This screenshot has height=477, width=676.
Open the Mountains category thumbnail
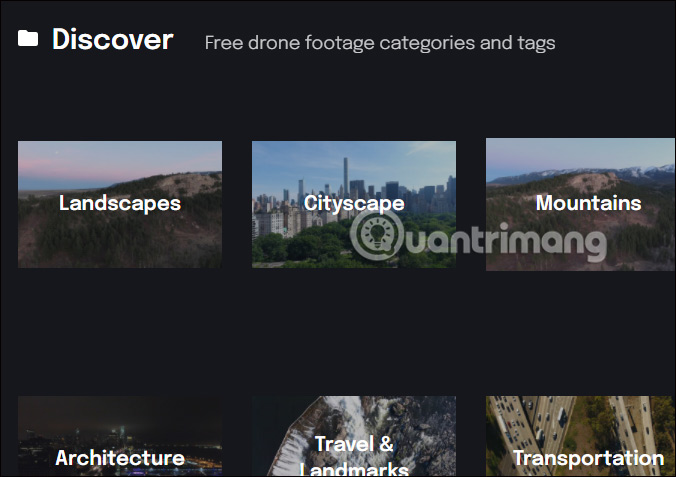[580, 204]
